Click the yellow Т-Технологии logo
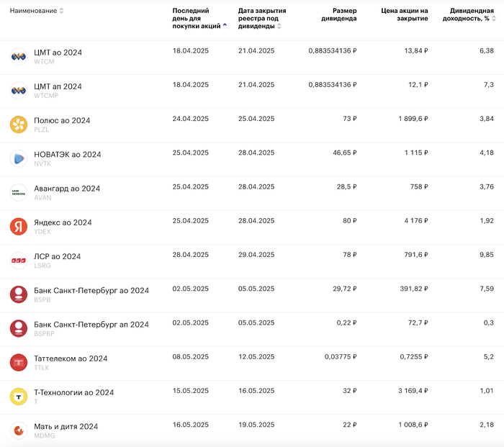This screenshot has height=447, width=504. (19, 397)
